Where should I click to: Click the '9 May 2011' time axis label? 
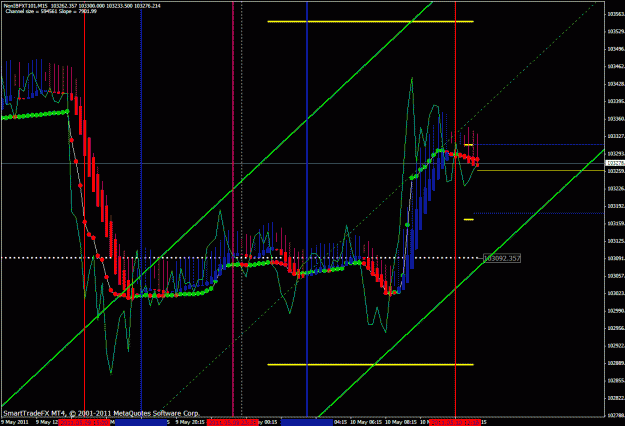(x=15, y=422)
